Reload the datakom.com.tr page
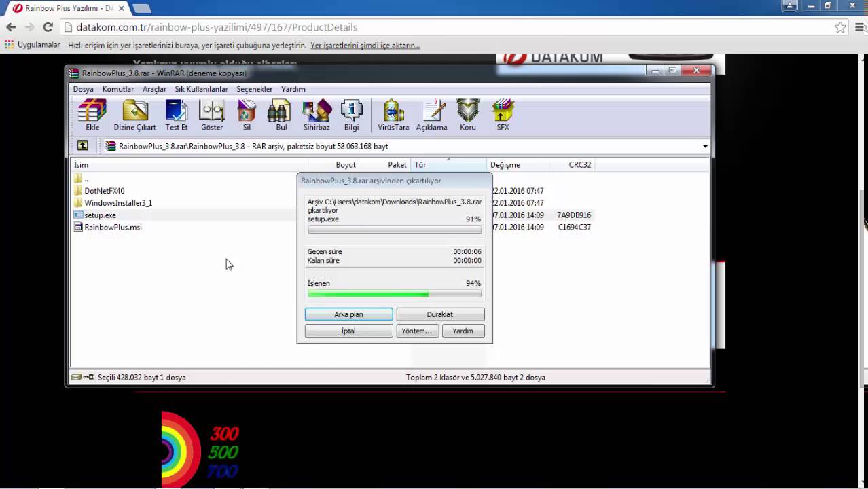This screenshot has width=868, height=489. (x=48, y=27)
